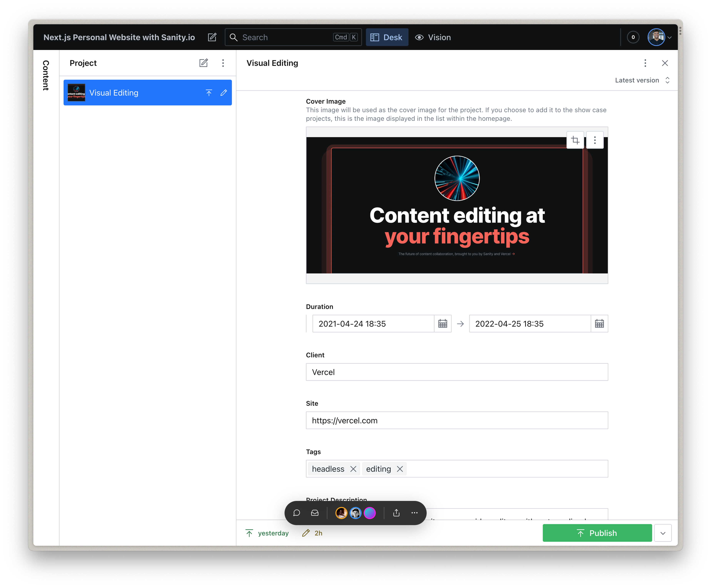Open the Project pane options menu

(223, 63)
